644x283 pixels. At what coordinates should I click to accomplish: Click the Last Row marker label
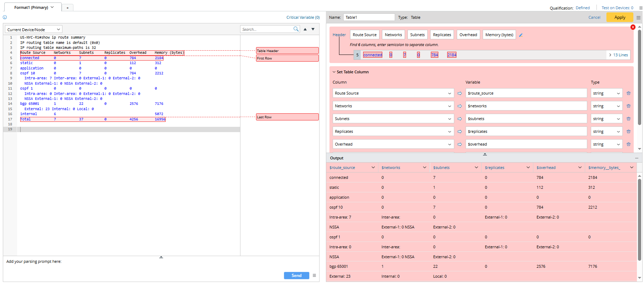coord(287,117)
